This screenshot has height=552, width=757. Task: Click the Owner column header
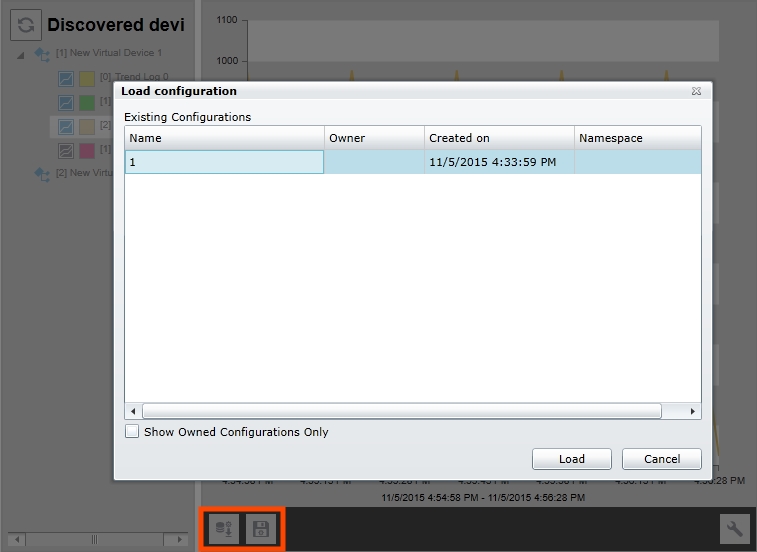(x=374, y=138)
